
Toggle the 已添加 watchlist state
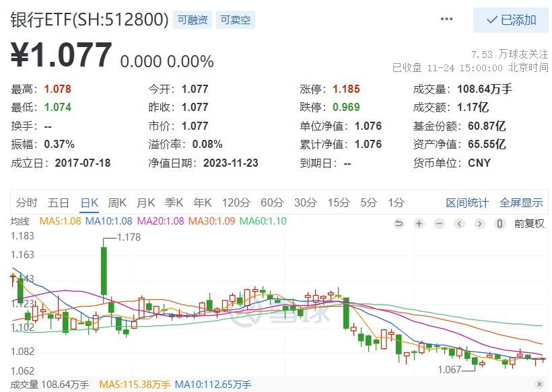tap(512, 21)
